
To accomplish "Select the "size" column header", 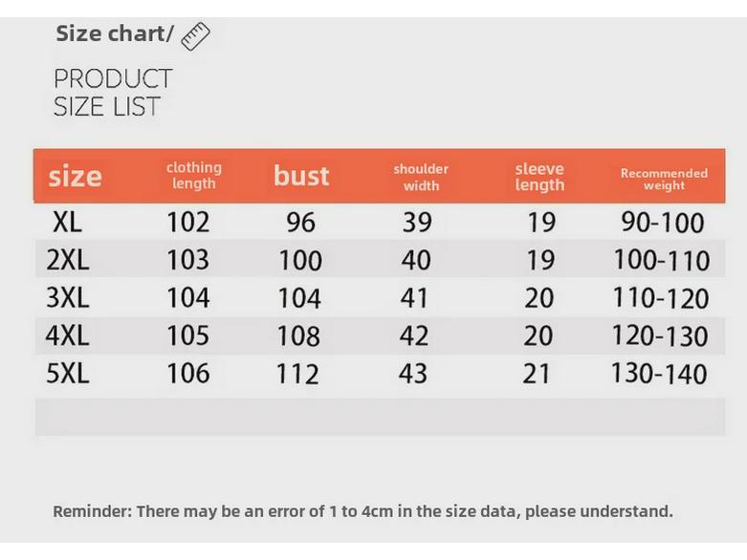I will coord(75,176).
